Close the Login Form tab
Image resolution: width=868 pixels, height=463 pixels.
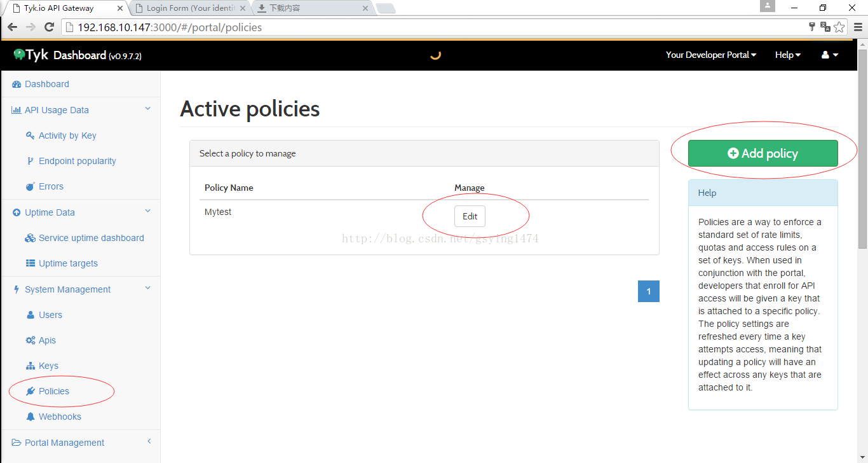tap(242, 8)
